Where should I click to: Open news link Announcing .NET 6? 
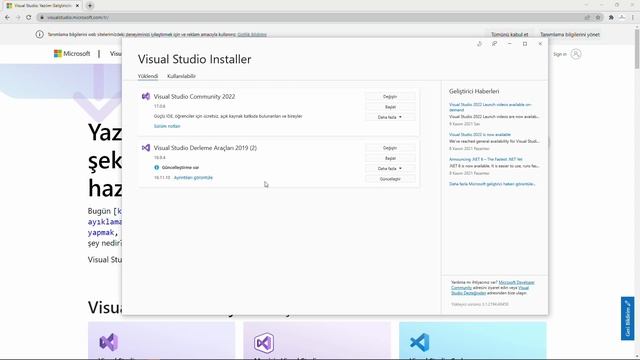pyautogui.click(x=486, y=159)
